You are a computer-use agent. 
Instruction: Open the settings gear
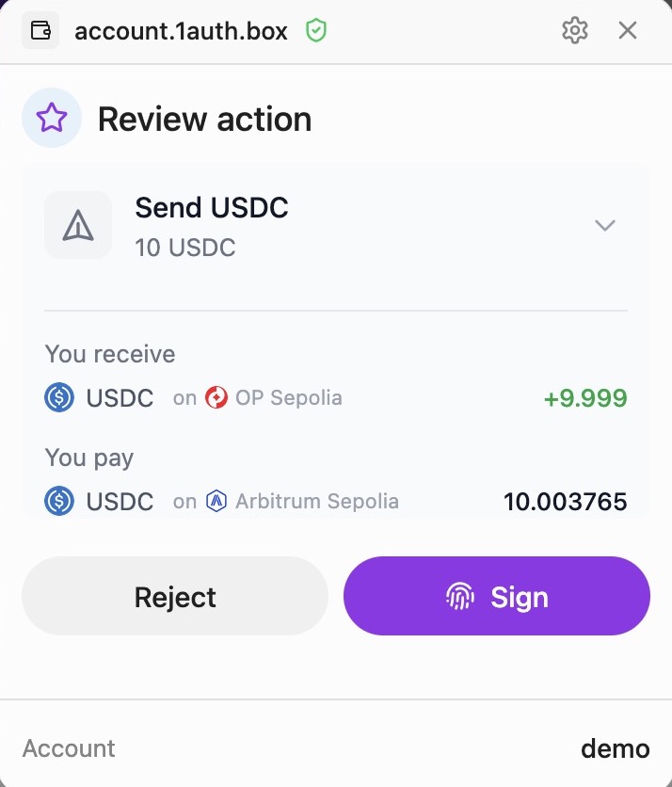click(574, 29)
